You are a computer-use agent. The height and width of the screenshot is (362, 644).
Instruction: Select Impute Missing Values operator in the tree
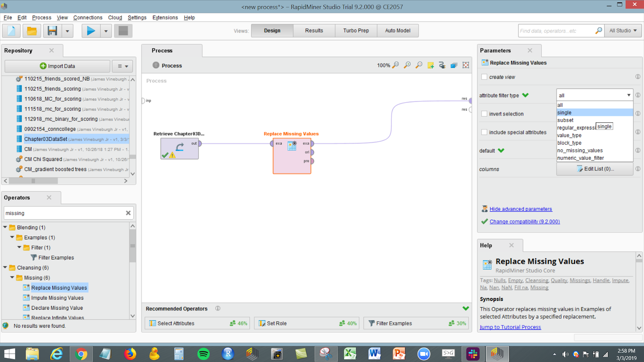[57, 298]
